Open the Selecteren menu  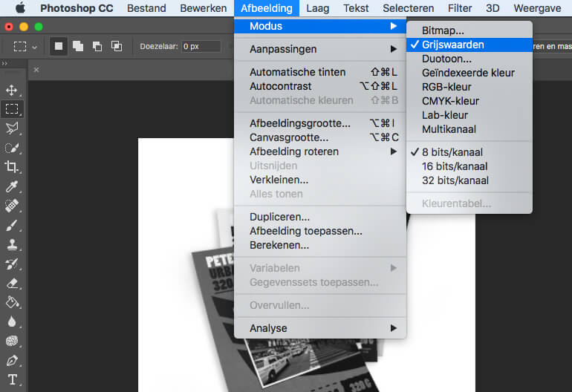[409, 8]
